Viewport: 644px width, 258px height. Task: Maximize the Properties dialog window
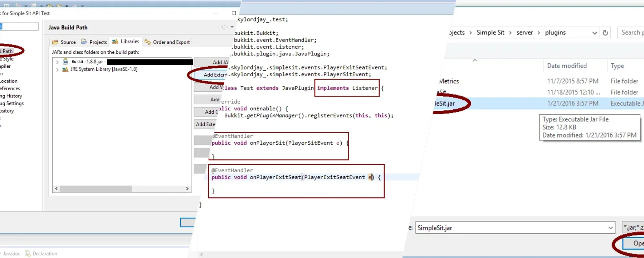tap(234, 13)
